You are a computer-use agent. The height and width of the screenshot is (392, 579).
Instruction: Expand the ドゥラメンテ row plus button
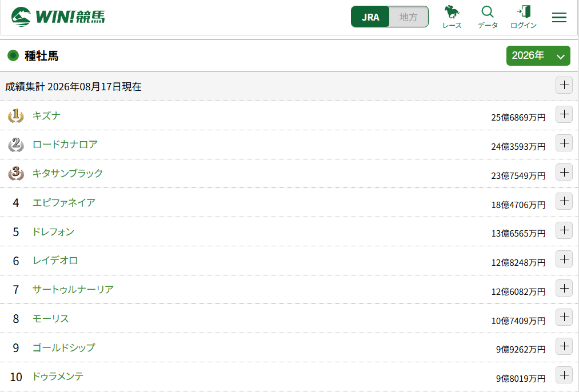pyautogui.click(x=564, y=375)
